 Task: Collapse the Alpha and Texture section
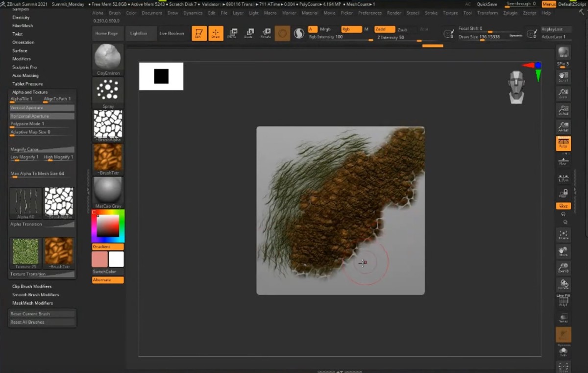tap(30, 92)
